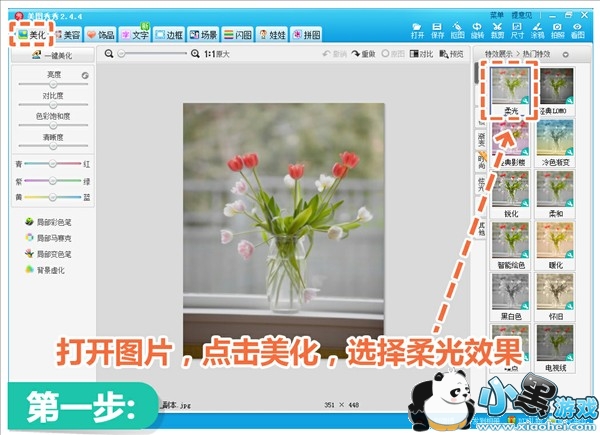Open the 渐变 effects category side tab
The height and width of the screenshot is (435, 600).
click(x=481, y=139)
